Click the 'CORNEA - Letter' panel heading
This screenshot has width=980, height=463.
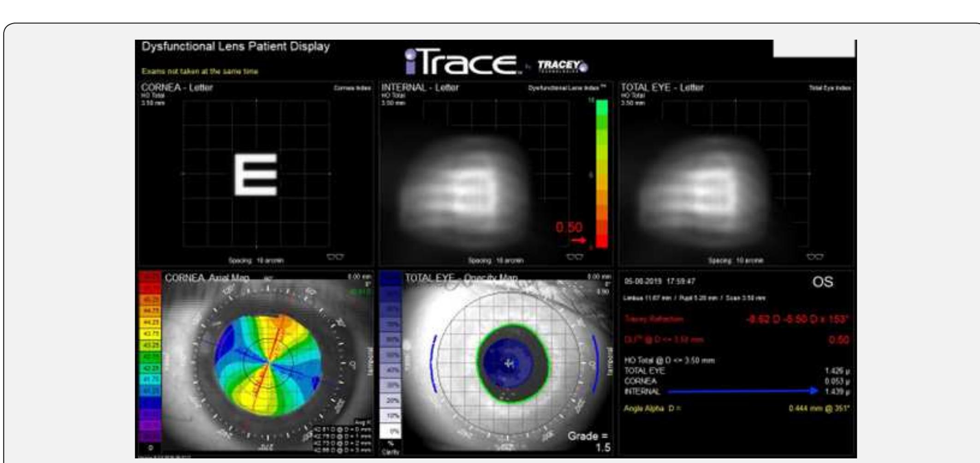[x=178, y=87]
